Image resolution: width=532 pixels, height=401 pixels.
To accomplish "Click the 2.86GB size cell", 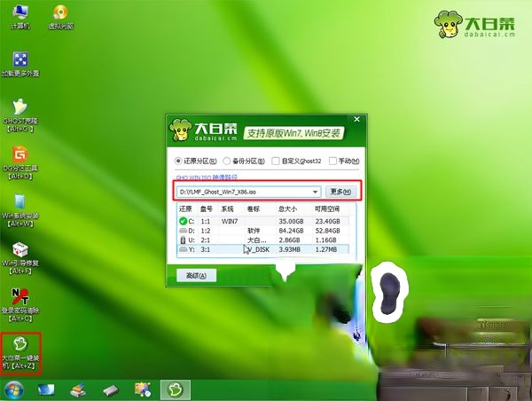I will pos(289,240).
